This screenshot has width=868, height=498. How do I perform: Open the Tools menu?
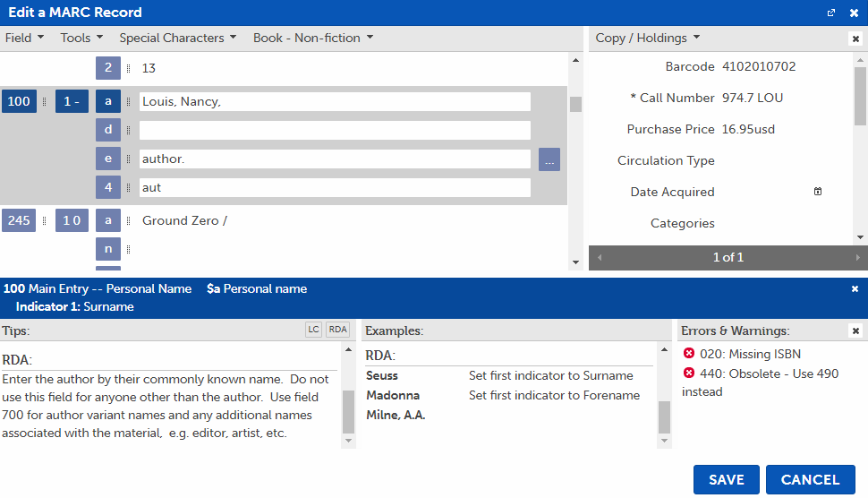point(81,38)
